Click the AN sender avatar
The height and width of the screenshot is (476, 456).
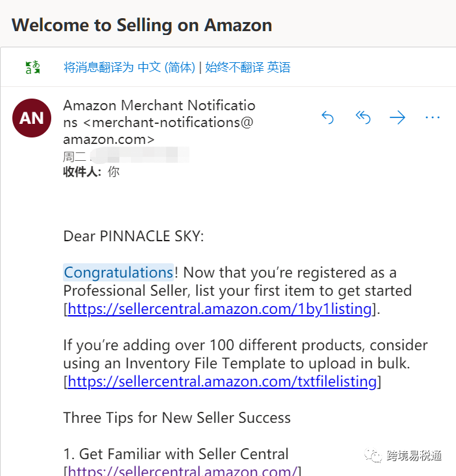pyautogui.click(x=32, y=118)
